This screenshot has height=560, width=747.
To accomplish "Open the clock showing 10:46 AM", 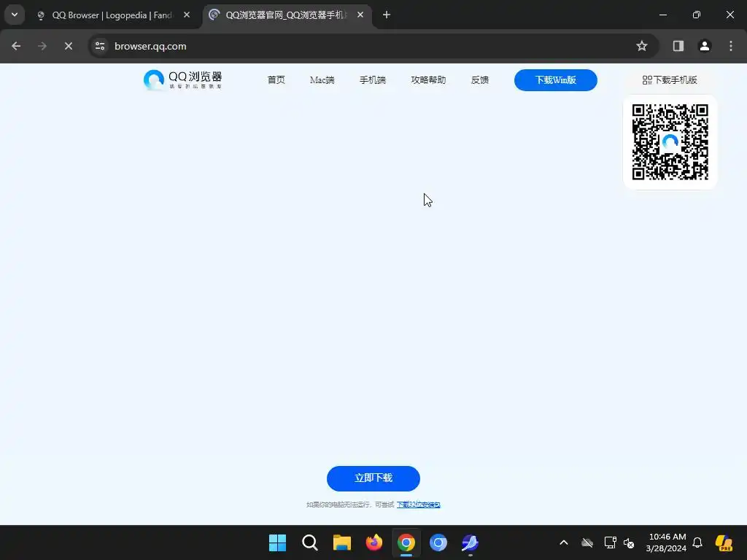I will point(667,542).
